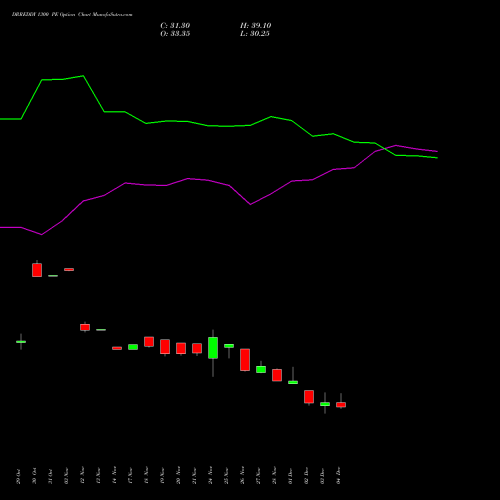Select the large red candlestick for 30 Oct
500x500 pixels.
[x=37, y=270]
